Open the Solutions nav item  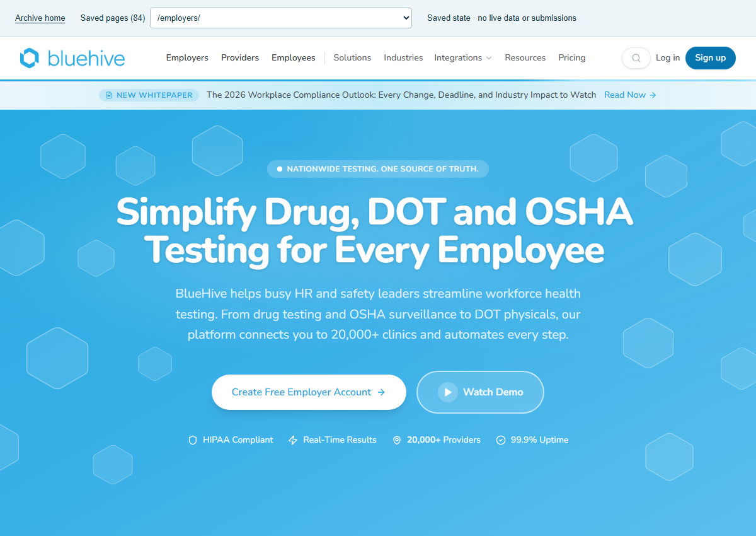[x=352, y=58]
